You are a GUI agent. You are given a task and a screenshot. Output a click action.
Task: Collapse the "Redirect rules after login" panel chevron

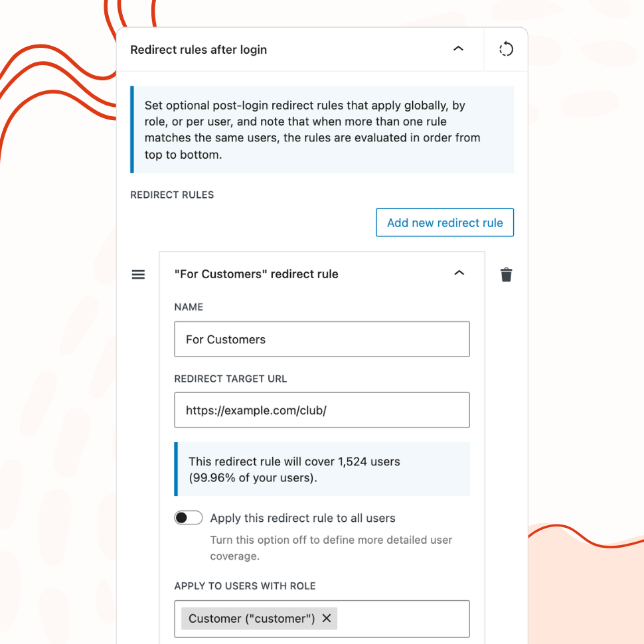pos(458,49)
